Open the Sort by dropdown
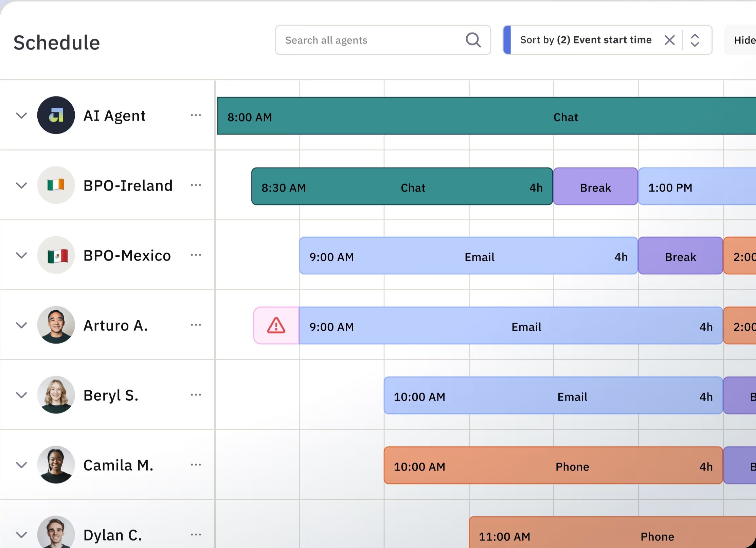Viewport: 756px width, 548px height. click(586, 40)
